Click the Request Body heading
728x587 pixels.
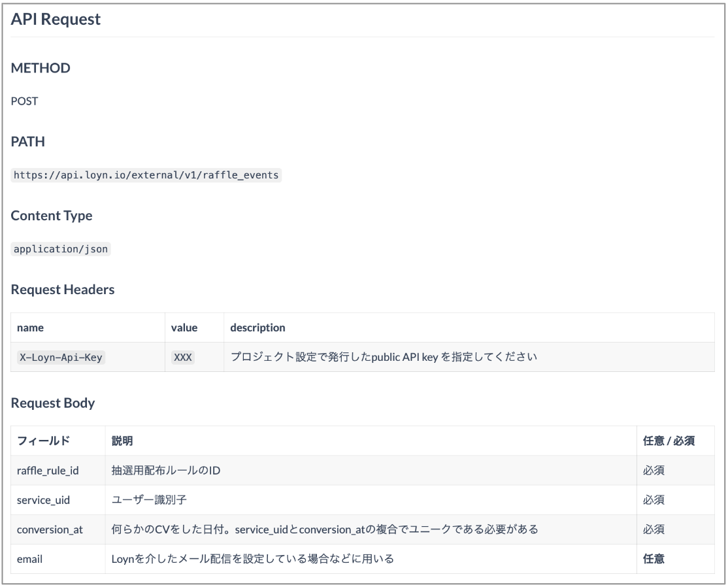click(53, 403)
